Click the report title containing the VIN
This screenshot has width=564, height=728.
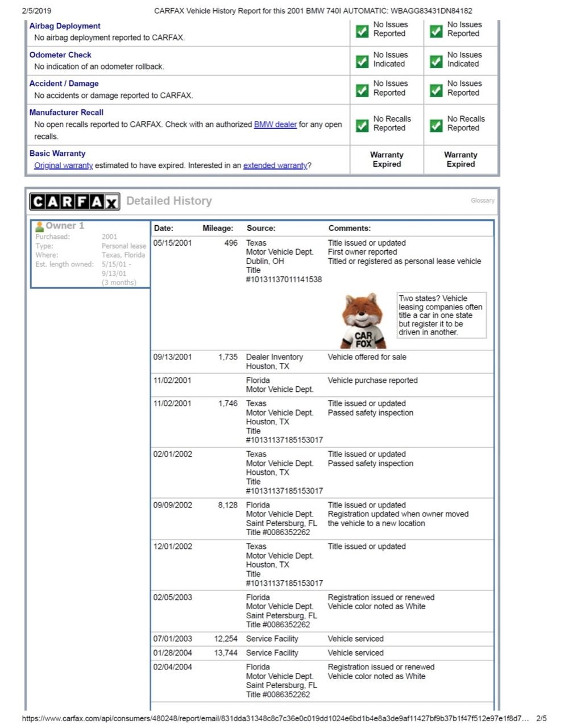pyautogui.click(x=313, y=11)
